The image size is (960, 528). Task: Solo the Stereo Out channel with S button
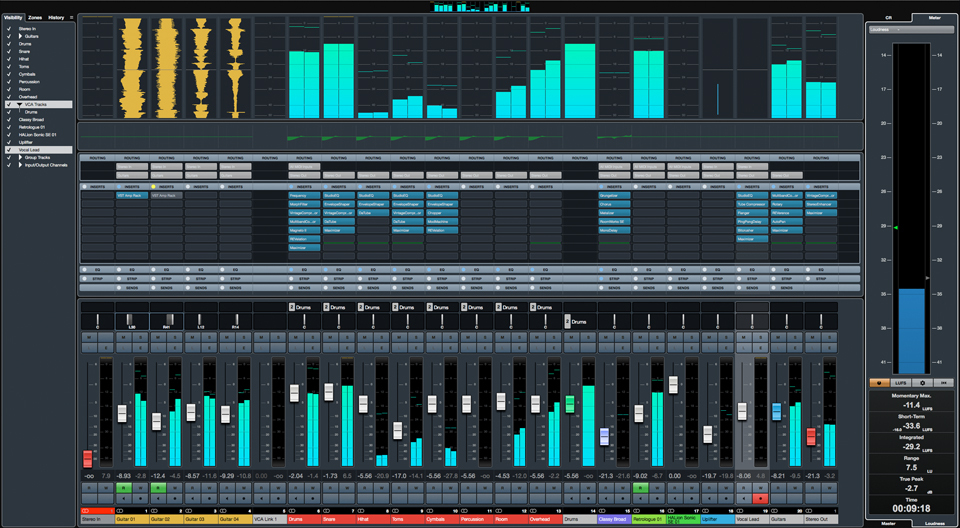(x=830, y=336)
